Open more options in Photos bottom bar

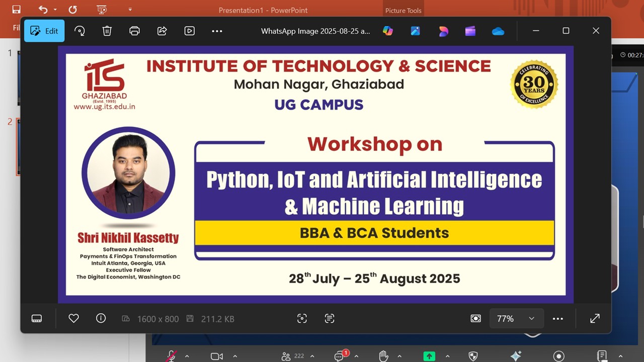tap(558, 318)
